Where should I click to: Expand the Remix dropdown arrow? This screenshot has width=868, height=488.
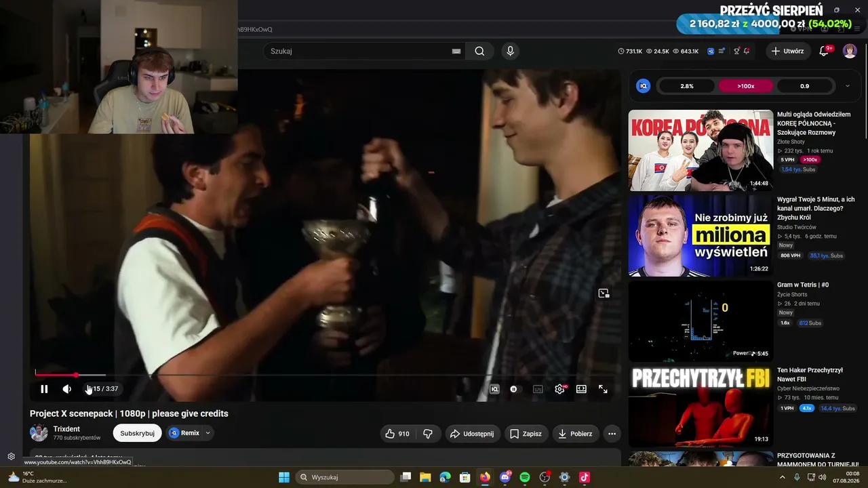(208, 433)
